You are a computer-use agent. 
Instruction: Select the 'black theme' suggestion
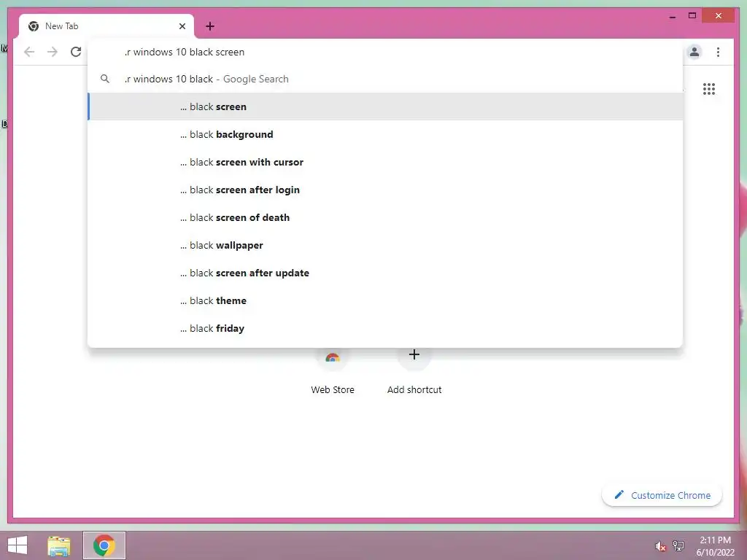(x=385, y=300)
